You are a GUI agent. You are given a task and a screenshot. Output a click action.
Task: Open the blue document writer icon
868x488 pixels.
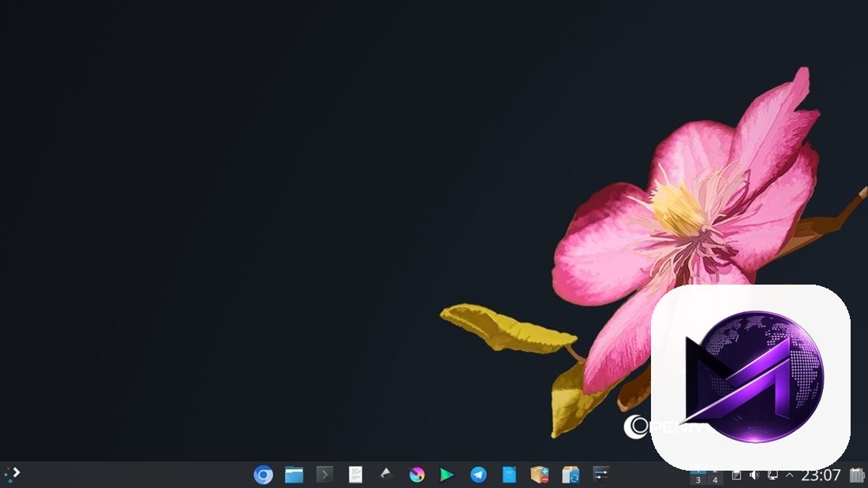click(x=509, y=475)
